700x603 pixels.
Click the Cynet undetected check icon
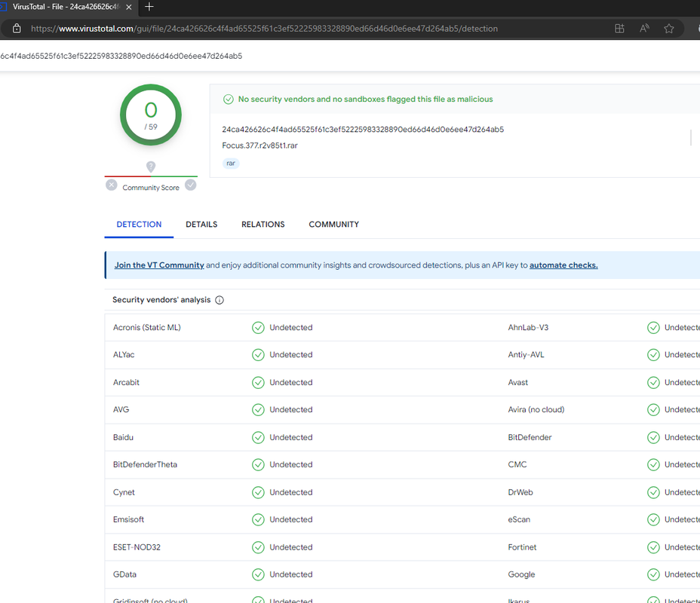[x=258, y=492]
